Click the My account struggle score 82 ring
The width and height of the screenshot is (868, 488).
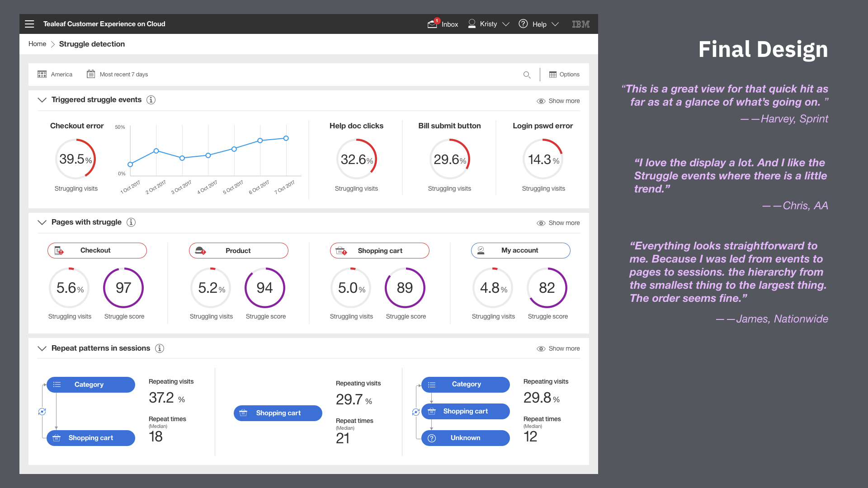point(547,288)
